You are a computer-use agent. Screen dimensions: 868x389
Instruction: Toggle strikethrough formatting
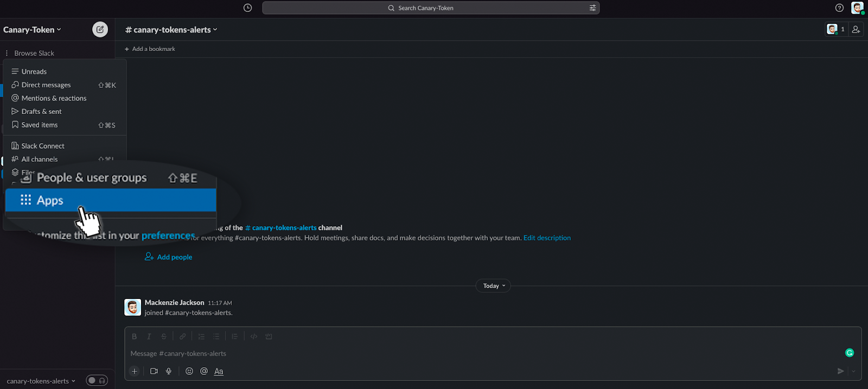click(164, 336)
